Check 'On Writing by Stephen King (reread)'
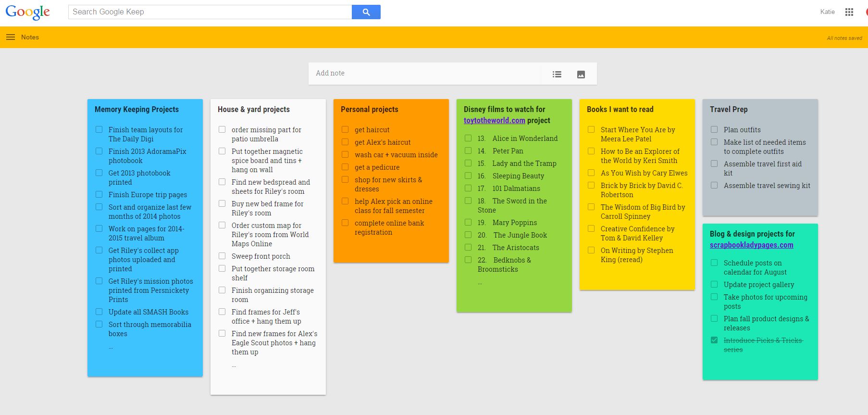The image size is (868, 415). tap(591, 250)
